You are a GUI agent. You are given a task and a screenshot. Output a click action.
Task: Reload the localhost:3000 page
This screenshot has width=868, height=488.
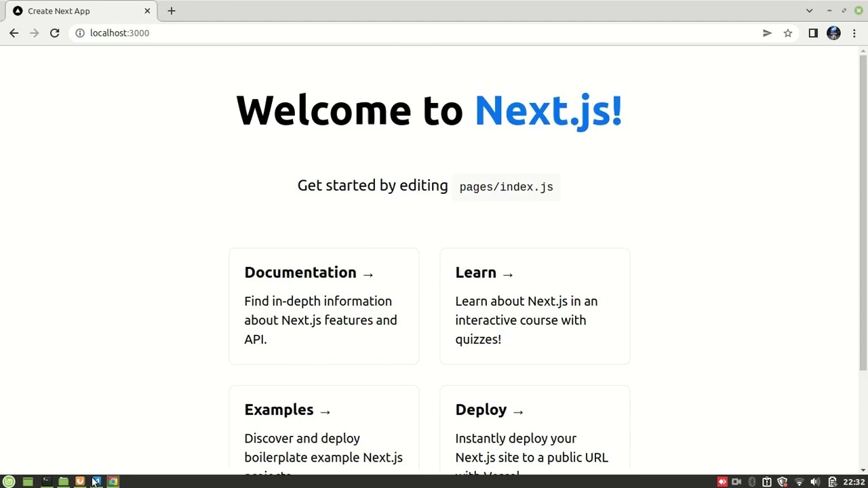point(54,33)
